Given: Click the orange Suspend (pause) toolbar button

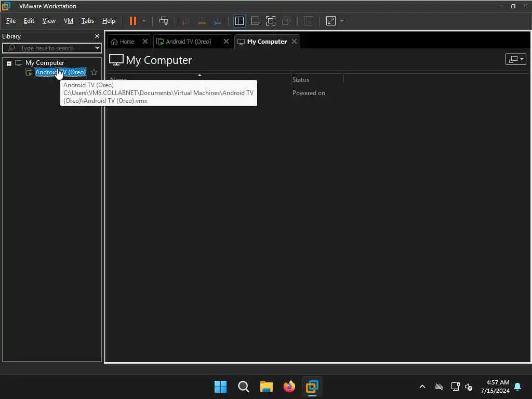Looking at the screenshot, I should coord(133,21).
